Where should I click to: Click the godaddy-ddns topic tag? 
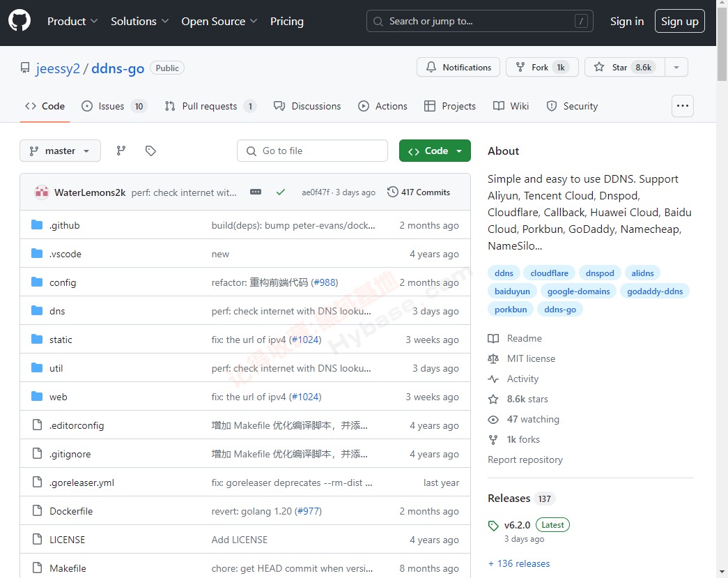655,291
